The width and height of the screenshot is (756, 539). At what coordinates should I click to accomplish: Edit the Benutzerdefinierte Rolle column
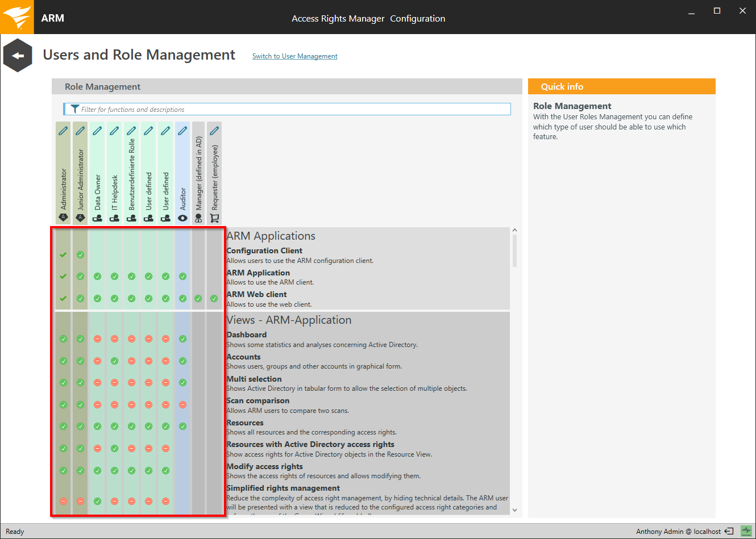(131, 131)
